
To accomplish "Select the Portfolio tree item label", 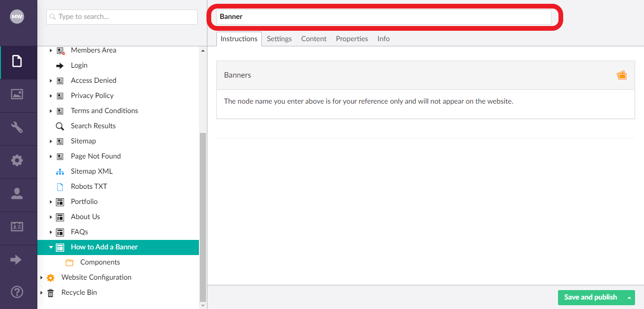I will point(84,202).
